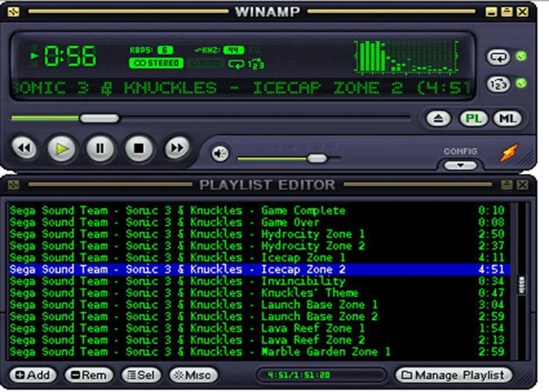Expand the CONFIG drawer arrow
Viewport: 549px width, 392px height.
460,165
